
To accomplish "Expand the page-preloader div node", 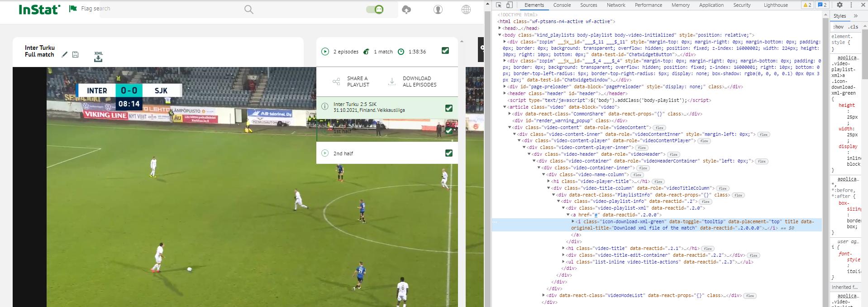I will coord(505,86).
